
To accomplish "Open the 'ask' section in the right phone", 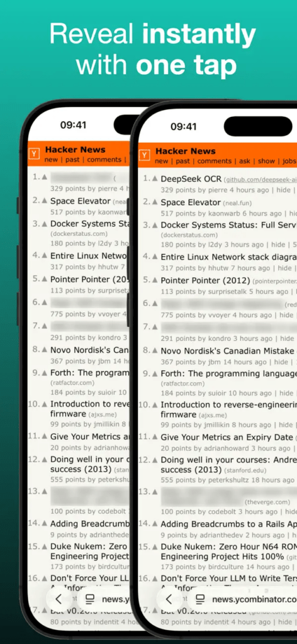I will [245, 161].
